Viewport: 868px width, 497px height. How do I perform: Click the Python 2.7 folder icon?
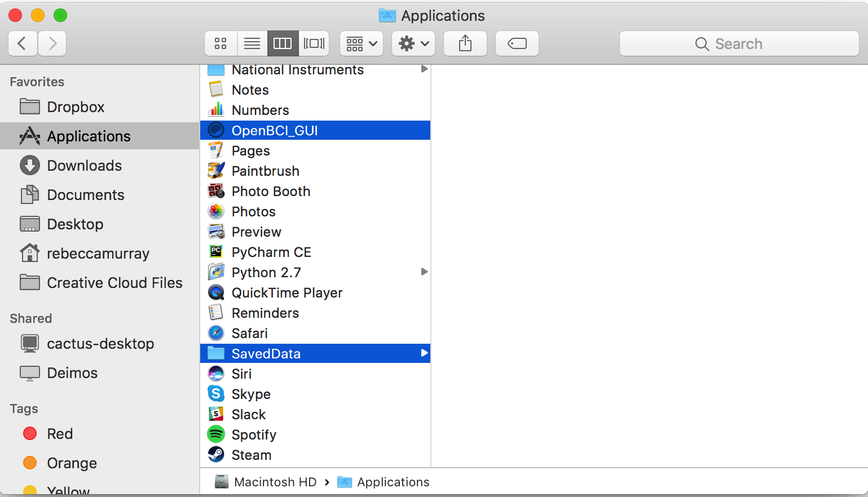[x=216, y=272]
